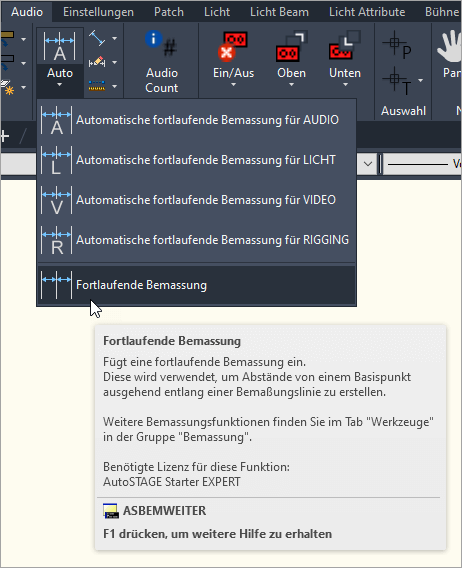Expand the Oben dropdown arrow
The height and width of the screenshot is (568, 462).
[291, 85]
